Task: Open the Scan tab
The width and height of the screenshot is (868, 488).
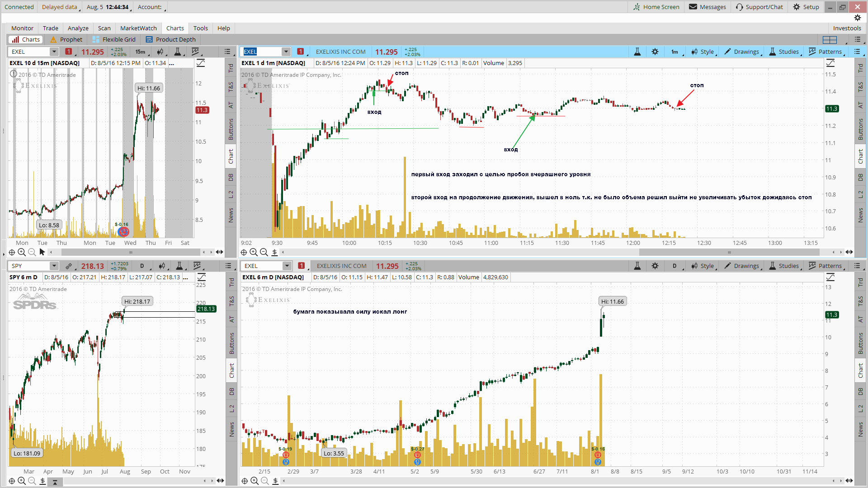Action: [x=104, y=28]
